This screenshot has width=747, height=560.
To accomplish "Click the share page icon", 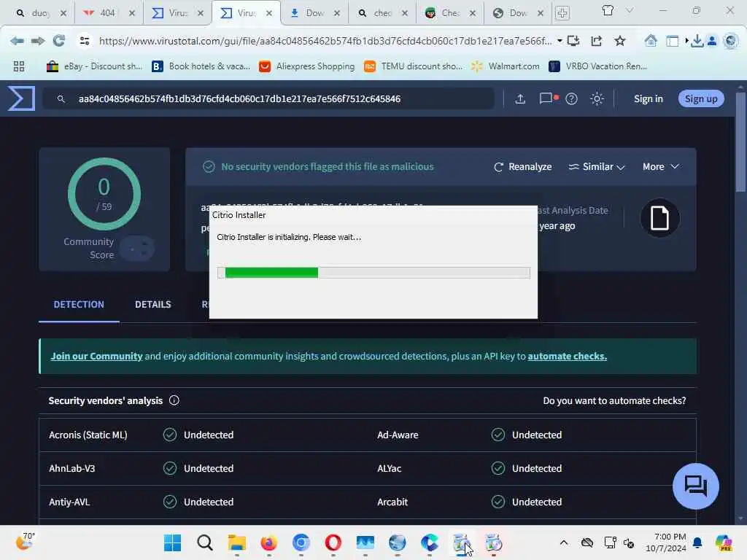I will (x=597, y=41).
